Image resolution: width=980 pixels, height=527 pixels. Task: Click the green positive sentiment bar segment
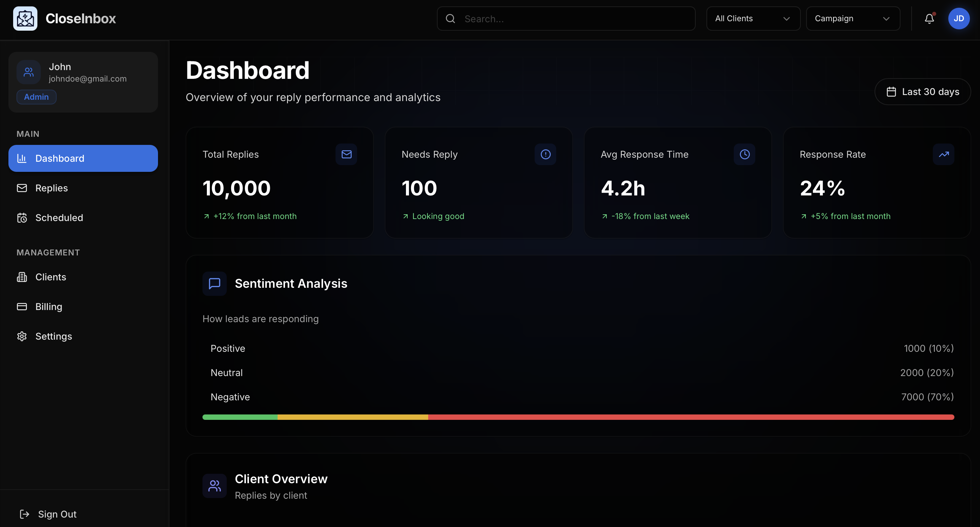pos(240,417)
